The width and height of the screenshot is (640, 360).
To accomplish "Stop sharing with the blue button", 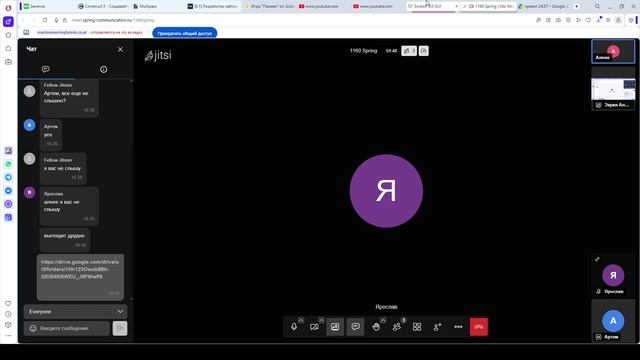I will tap(184, 33).
